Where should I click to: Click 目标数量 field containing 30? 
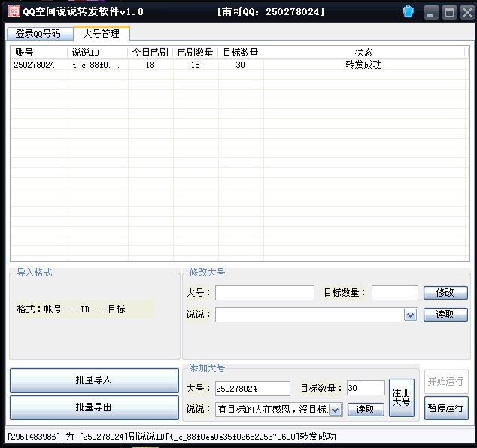[366, 388]
